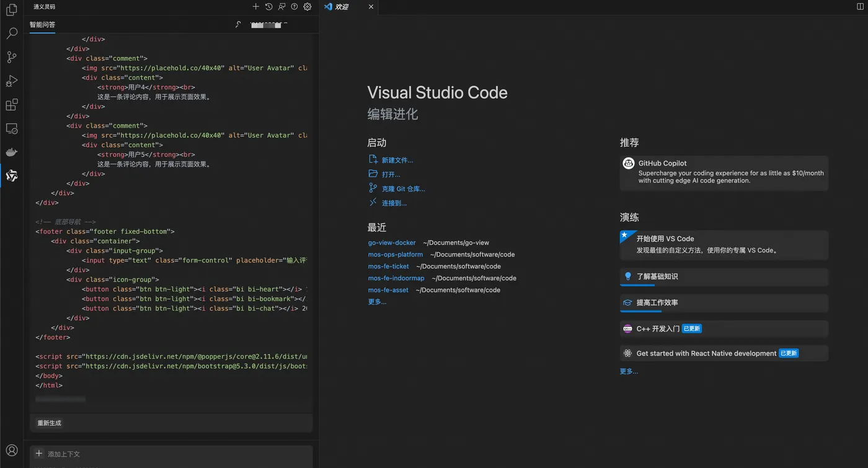Screen dimensions: 868x468
Task: Open 提高工作效率 walkthrough
Action: [724, 303]
